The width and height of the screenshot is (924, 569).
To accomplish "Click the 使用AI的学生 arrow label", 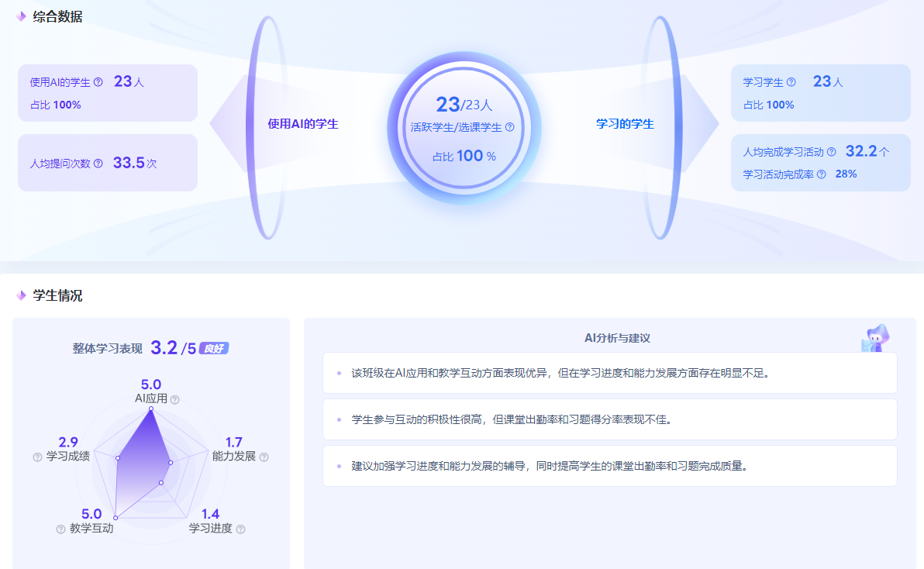I will point(305,122).
